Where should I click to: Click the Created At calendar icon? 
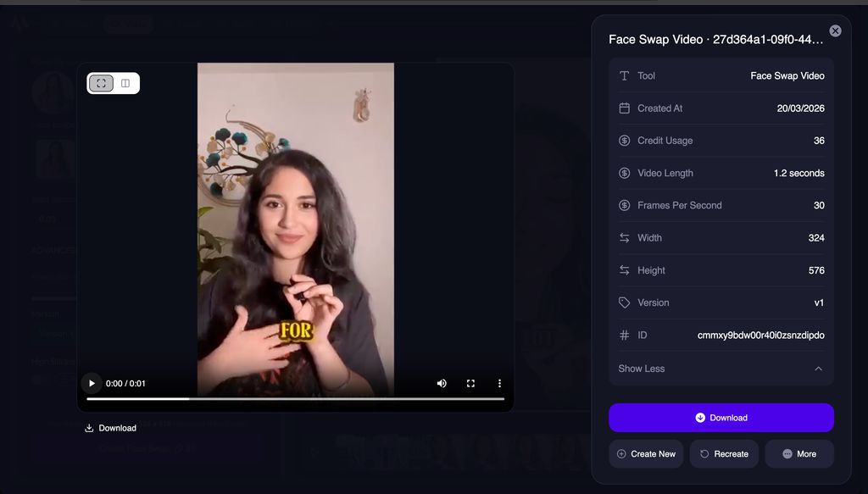(625, 108)
